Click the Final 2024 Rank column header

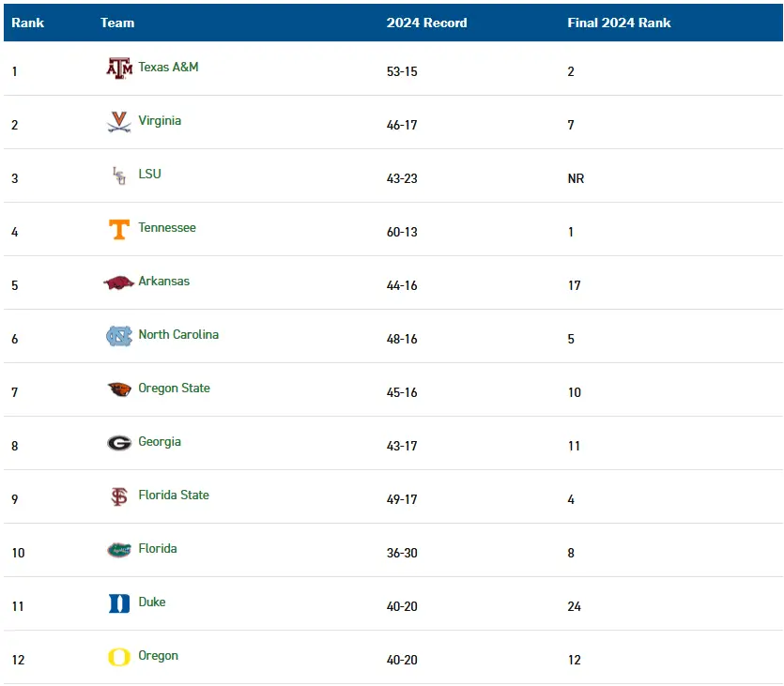coord(619,23)
